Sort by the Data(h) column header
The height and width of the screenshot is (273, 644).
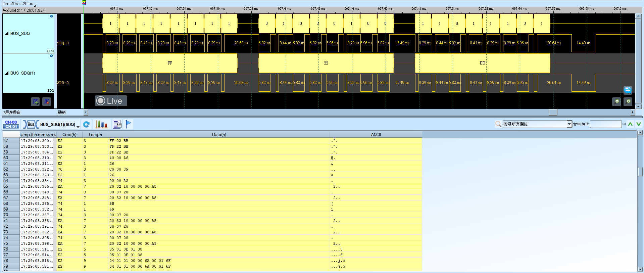click(219, 135)
